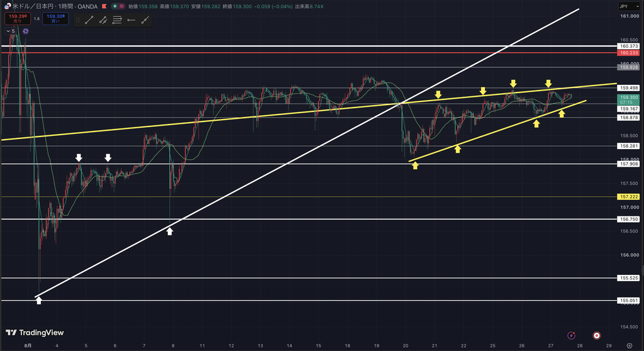Image resolution: width=644 pixels, height=351 pixels.
Task: Open symbol title 米ドル/日本円 1時間 OANDA
Action: (55, 6)
